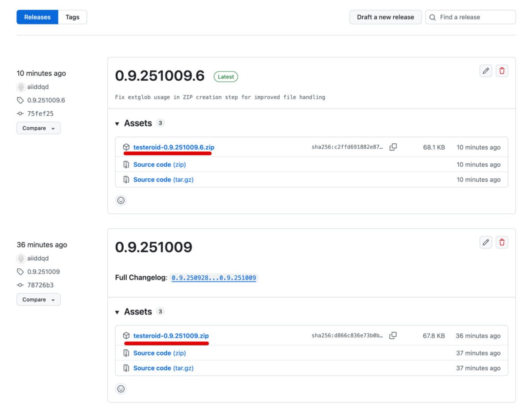Edit release 0.9.251009.6 with pencil icon

tap(486, 71)
